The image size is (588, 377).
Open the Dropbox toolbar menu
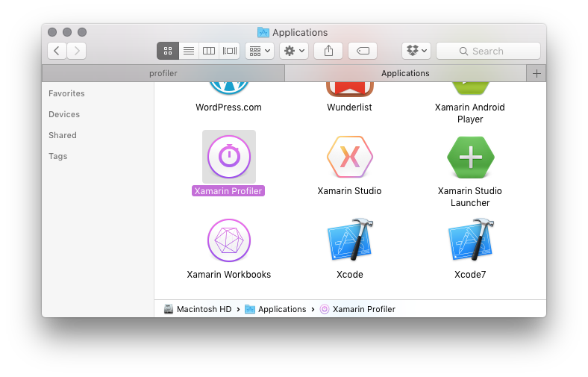click(x=416, y=51)
